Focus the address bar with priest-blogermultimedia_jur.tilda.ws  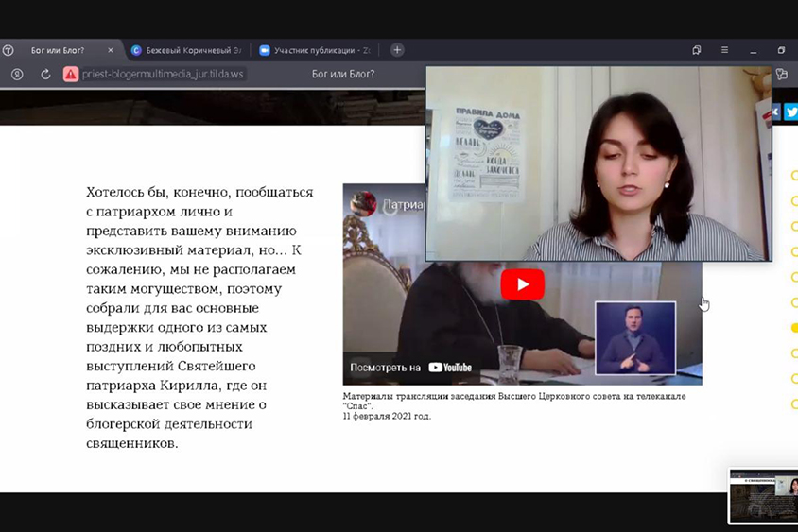click(163, 75)
